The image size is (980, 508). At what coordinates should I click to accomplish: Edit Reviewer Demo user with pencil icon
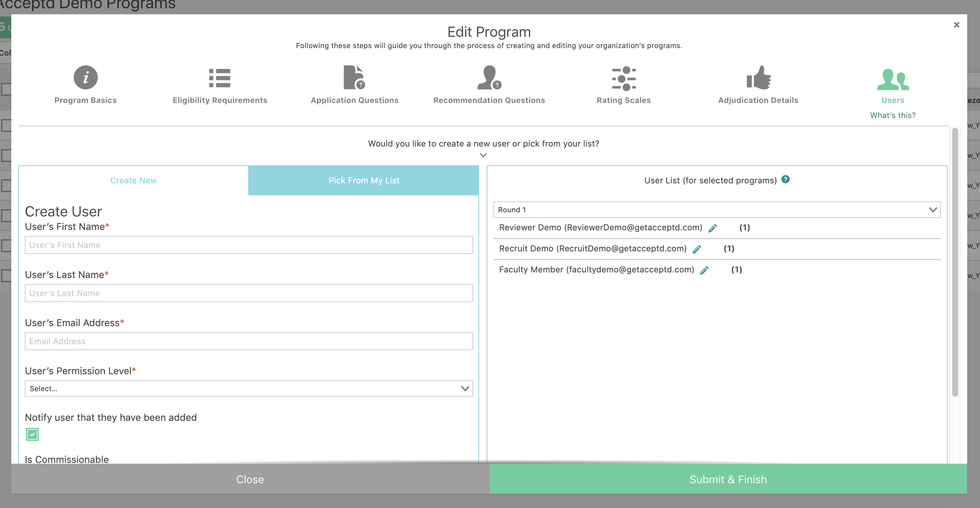tap(713, 228)
